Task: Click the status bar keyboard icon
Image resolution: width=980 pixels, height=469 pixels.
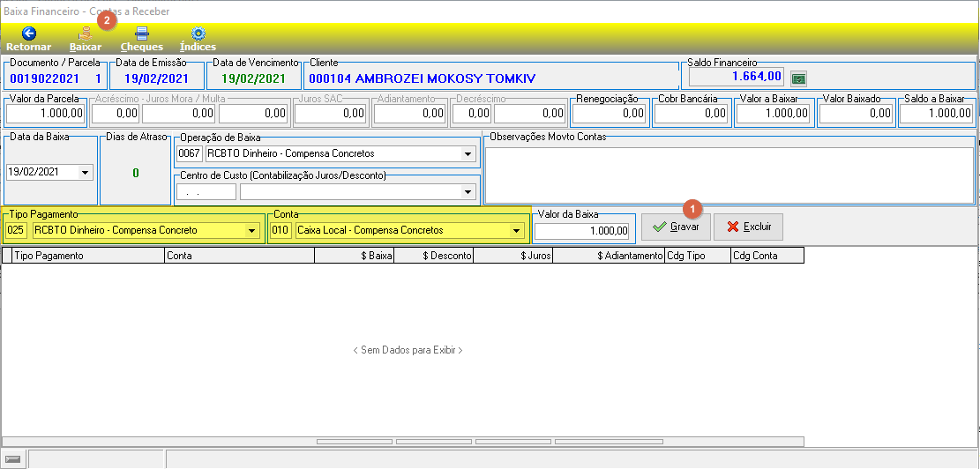Action: (x=12, y=459)
